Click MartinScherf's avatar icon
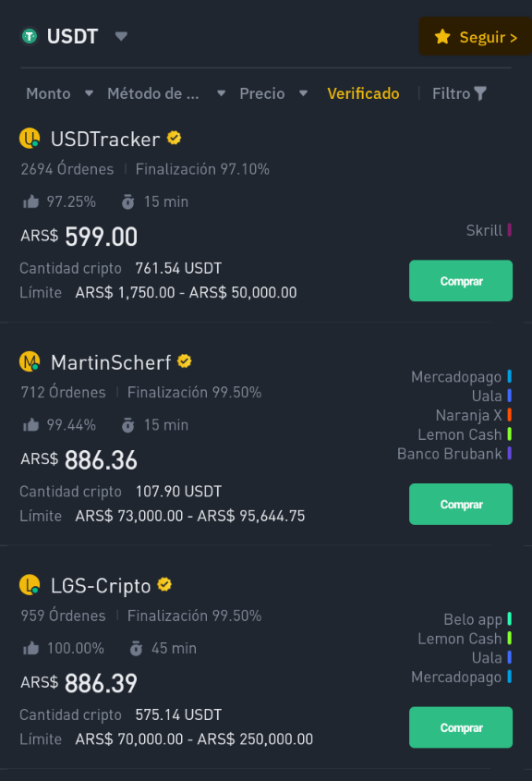This screenshot has width=532, height=781. [30, 361]
